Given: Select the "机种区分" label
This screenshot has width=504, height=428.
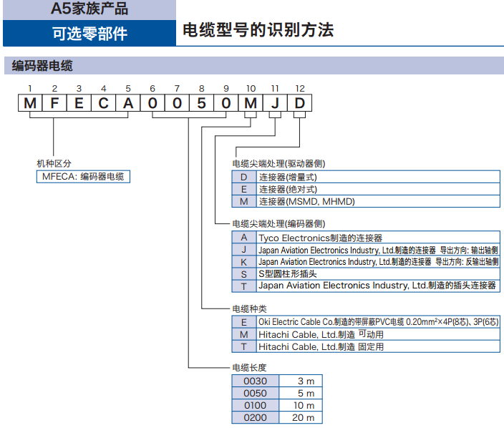Looking at the screenshot, I should 54,163.
